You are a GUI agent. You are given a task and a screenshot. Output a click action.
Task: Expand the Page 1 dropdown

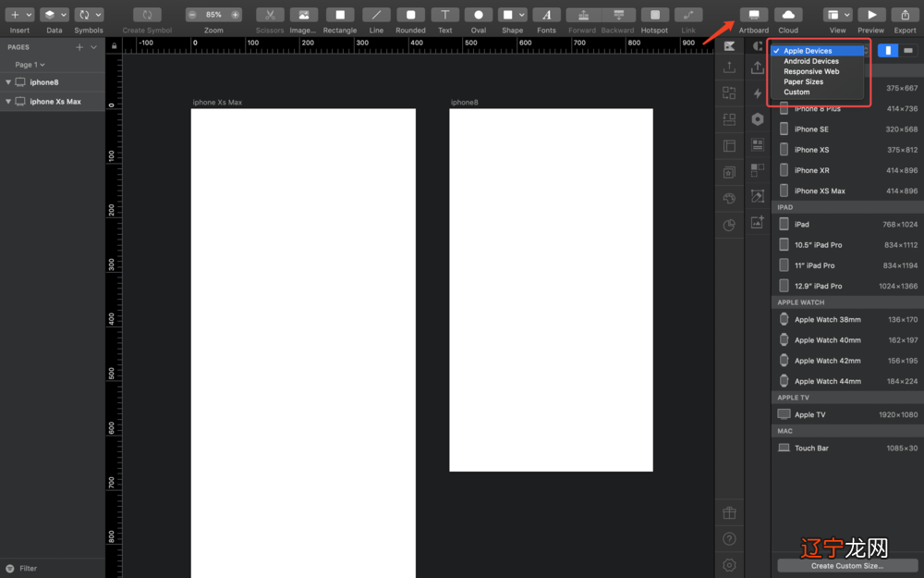[30, 65]
